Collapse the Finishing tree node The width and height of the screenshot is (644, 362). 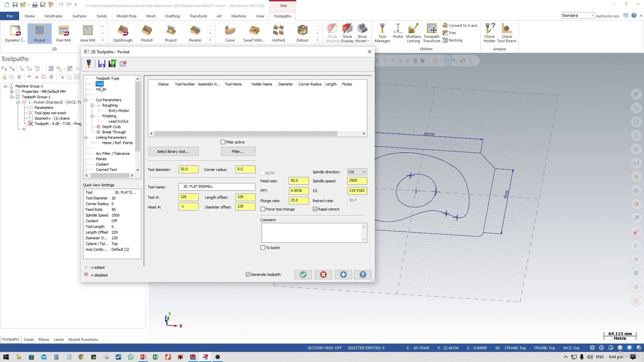point(92,116)
